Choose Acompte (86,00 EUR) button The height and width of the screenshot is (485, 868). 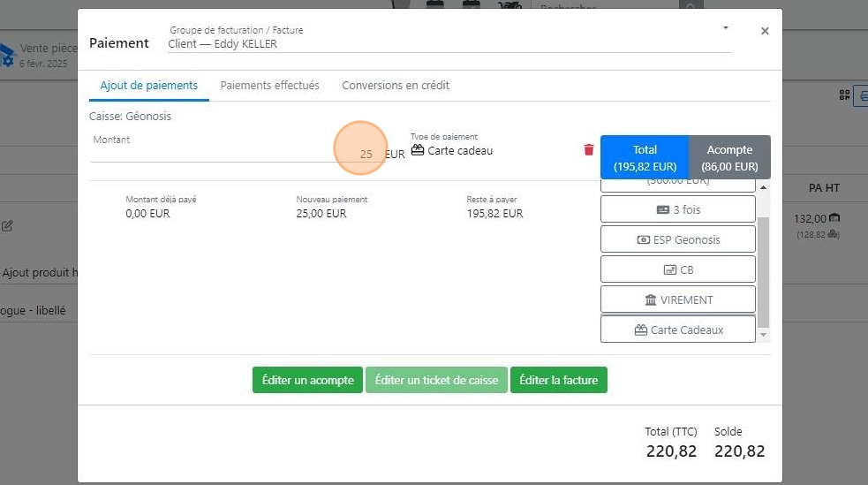tap(729, 157)
